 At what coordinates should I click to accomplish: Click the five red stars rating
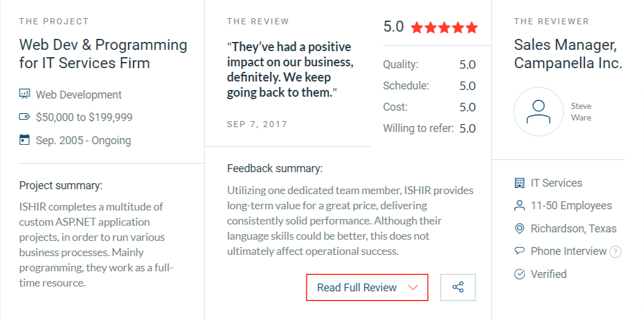point(444,27)
